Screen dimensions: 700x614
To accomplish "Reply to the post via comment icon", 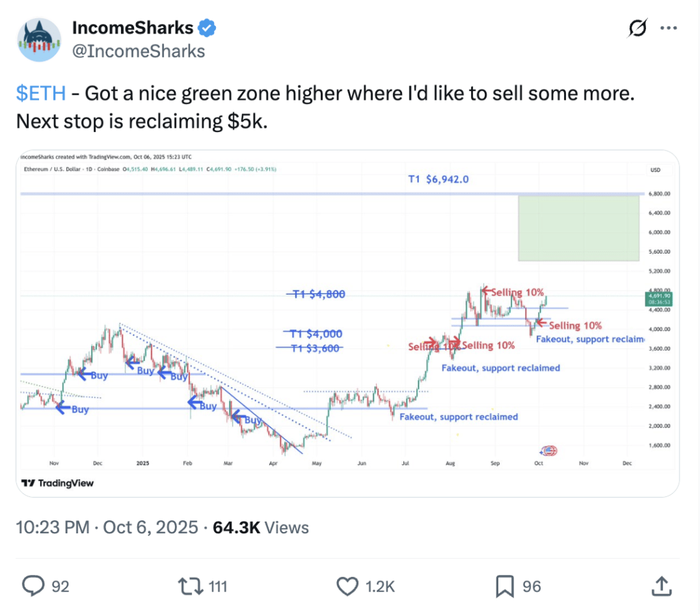I will pyautogui.click(x=33, y=585).
